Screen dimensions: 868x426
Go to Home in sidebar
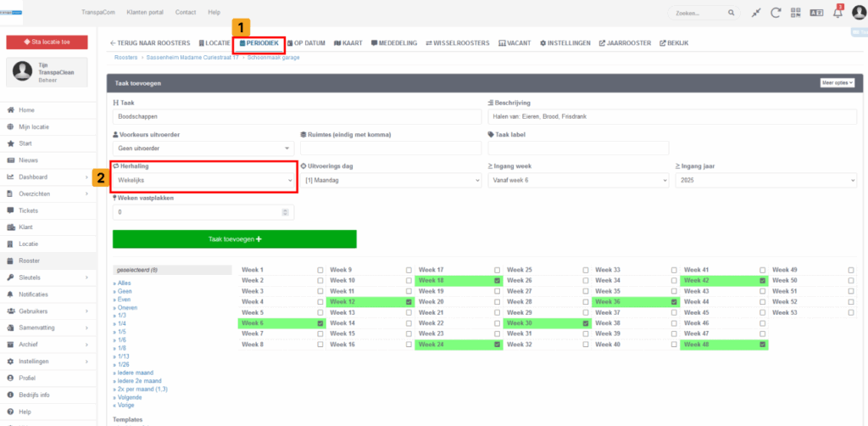point(26,110)
